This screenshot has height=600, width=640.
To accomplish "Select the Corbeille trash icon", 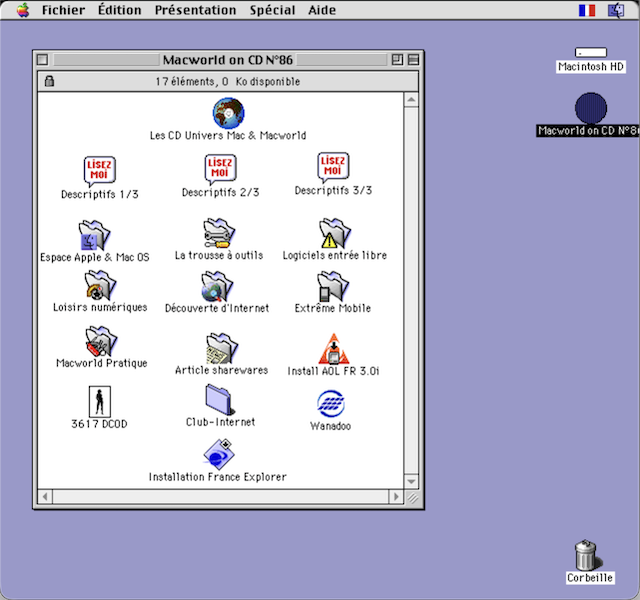I will tap(588, 556).
